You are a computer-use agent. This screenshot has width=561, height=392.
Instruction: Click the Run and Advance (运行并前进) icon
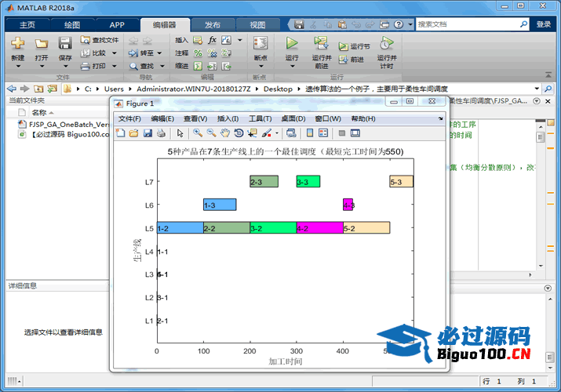pos(321,43)
